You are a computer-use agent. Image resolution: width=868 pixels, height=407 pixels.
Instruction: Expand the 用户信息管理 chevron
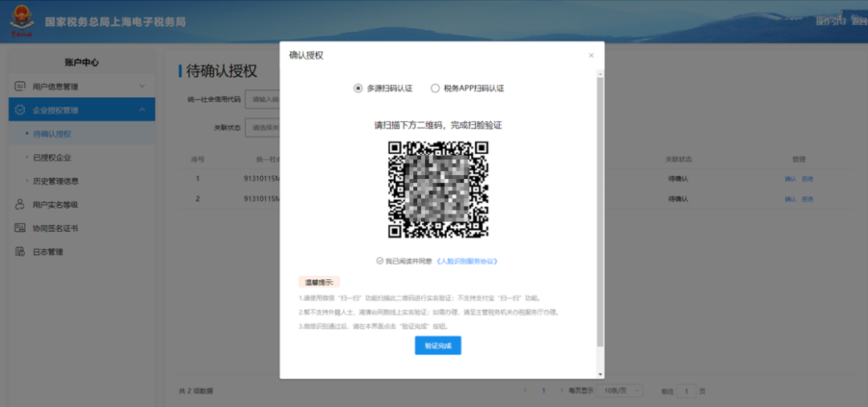(x=142, y=86)
